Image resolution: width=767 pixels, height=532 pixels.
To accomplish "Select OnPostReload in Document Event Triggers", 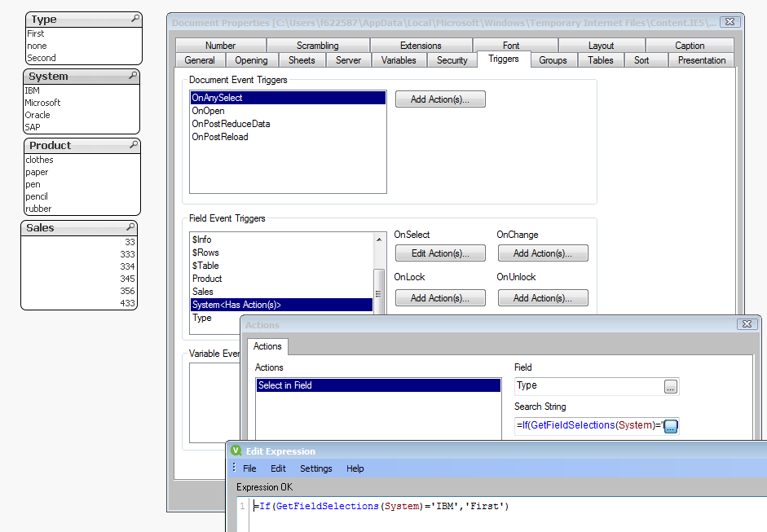I will coord(219,137).
